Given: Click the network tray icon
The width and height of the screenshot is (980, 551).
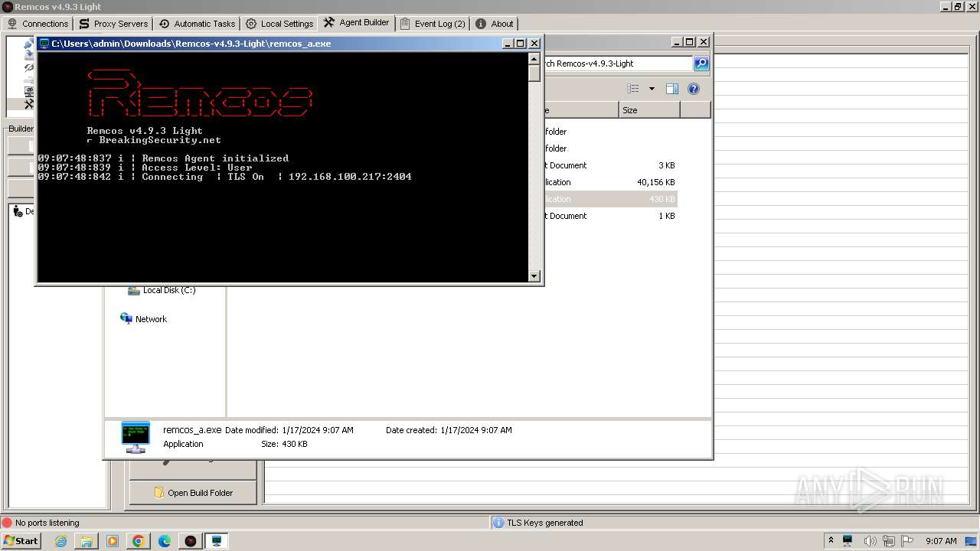Looking at the screenshot, I should pos(889,541).
